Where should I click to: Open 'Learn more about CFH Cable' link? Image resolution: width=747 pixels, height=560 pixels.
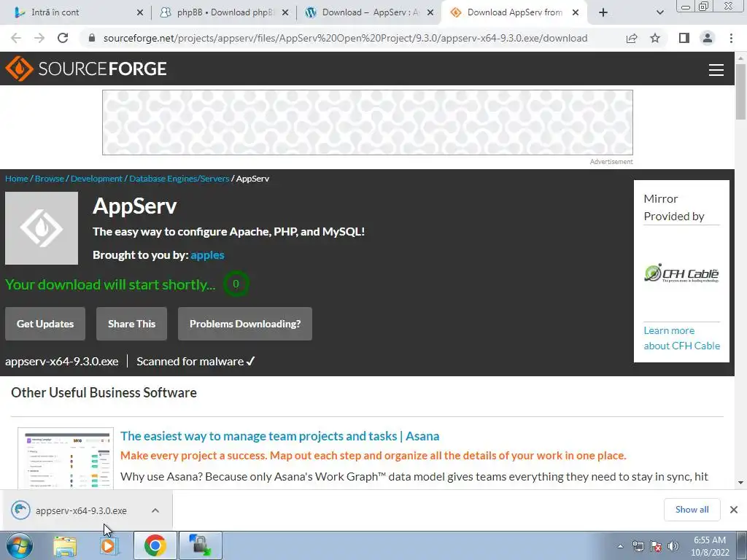tap(682, 338)
